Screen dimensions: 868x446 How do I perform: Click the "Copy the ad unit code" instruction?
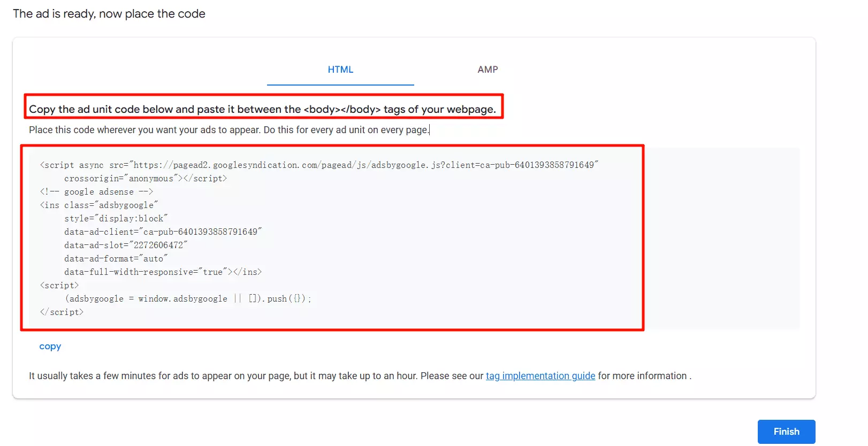tap(262, 109)
